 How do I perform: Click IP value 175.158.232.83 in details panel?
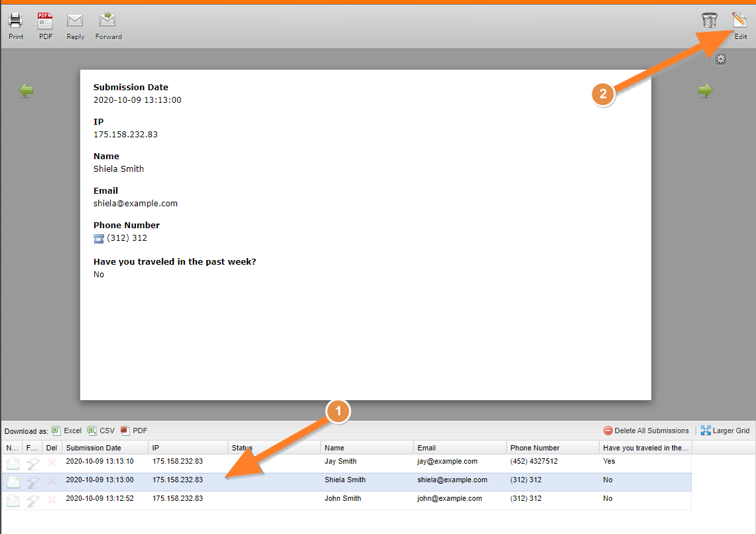click(x=125, y=135)
